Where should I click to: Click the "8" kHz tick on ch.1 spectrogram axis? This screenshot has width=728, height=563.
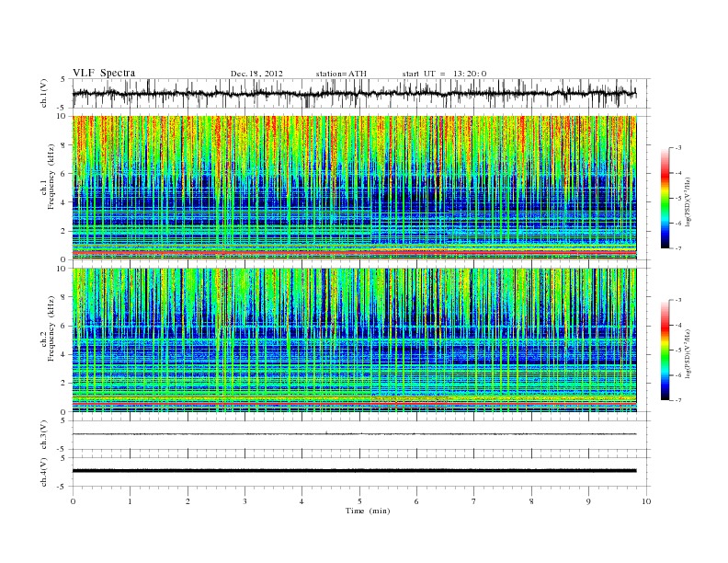click(63, 145)
